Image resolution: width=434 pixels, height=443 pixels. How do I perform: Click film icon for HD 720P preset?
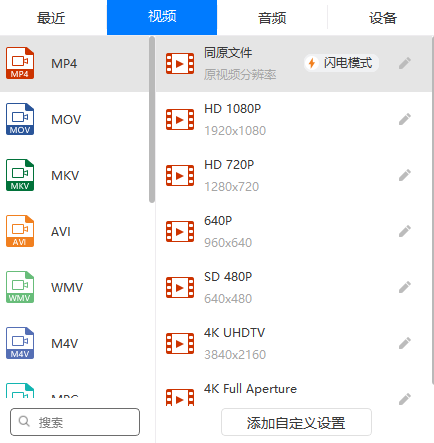[180, 175]
